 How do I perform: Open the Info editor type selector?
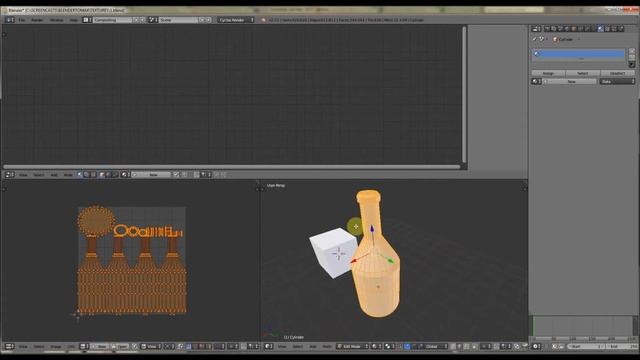9,20
